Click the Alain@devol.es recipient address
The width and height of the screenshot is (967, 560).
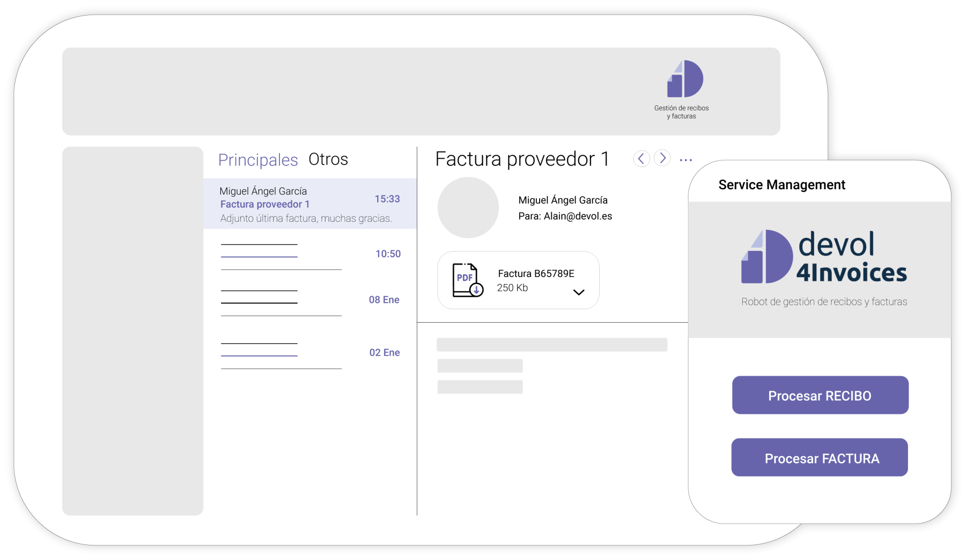(x=577, y=216)
